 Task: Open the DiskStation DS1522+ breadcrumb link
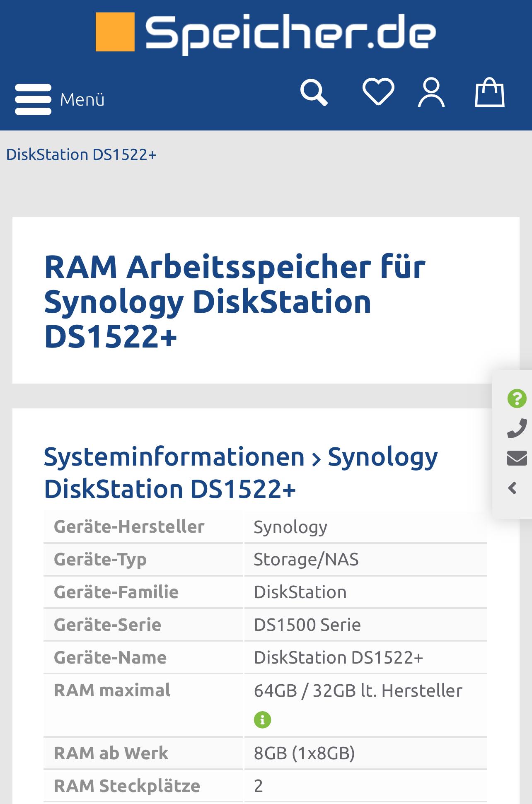(81, 155)
